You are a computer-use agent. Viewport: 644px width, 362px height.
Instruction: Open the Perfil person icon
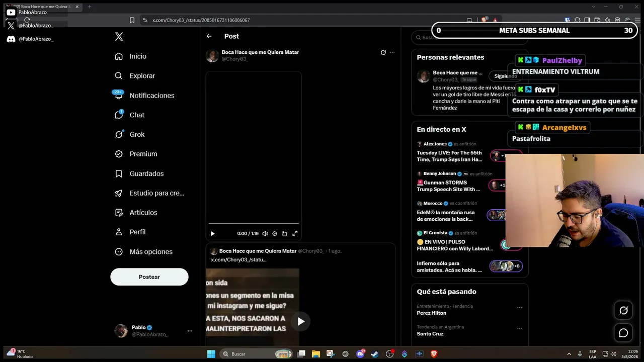tap(119, 232)
